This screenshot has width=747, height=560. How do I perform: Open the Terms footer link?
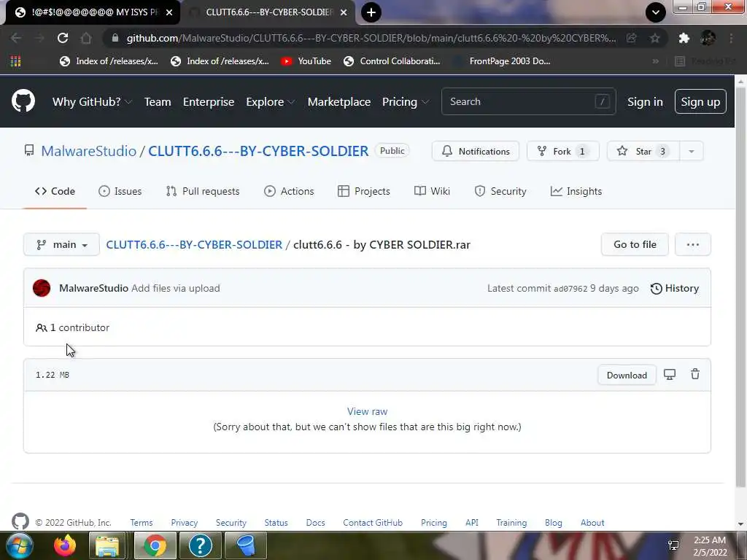(x=142, y=522)
